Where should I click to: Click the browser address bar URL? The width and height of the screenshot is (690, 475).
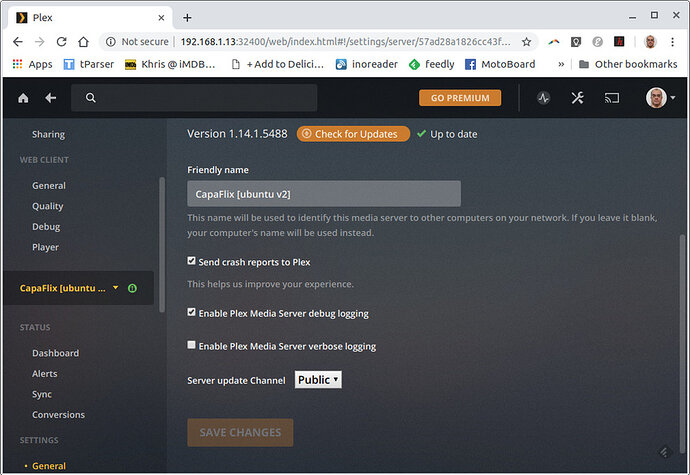tap(345, 42)
